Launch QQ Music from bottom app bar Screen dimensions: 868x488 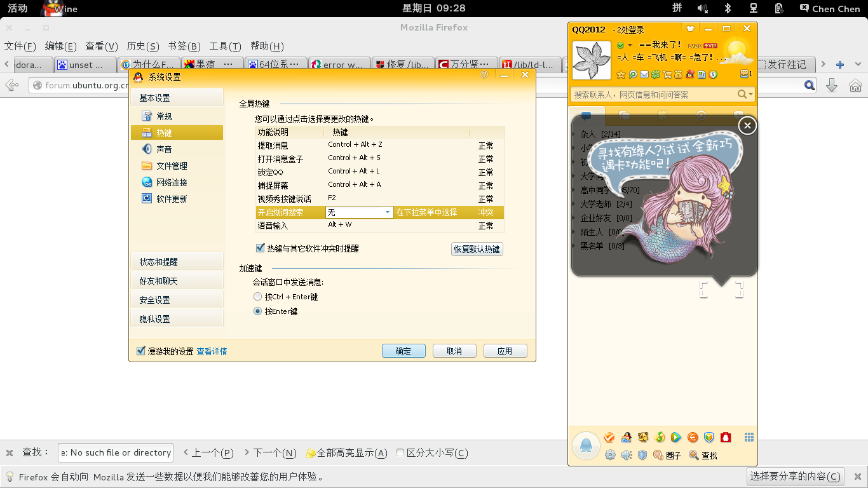coord(660,437)
